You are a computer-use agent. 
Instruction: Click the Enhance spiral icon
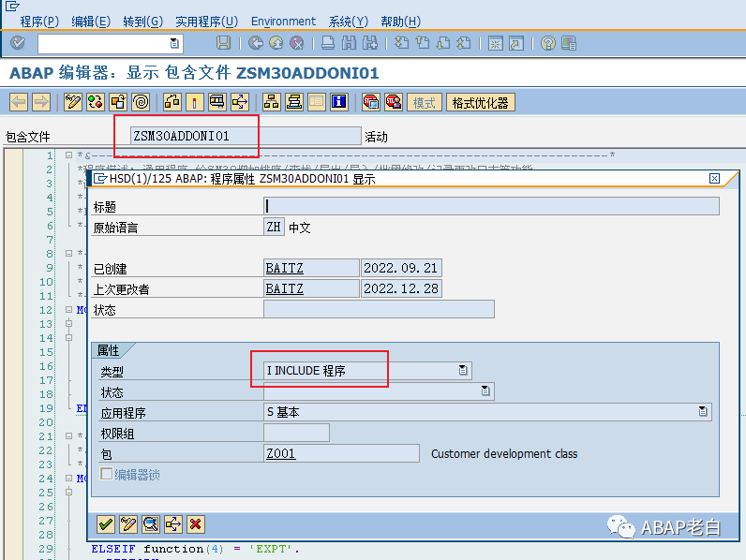click(x=141, y=102)
